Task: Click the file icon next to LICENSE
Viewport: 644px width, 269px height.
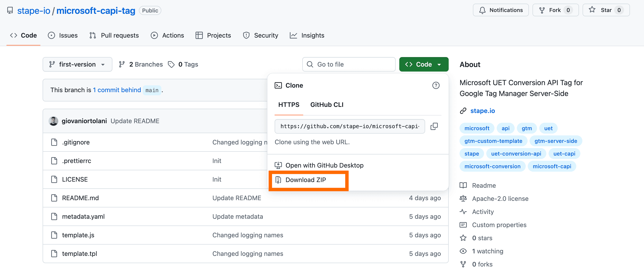Action: (54, 179)
